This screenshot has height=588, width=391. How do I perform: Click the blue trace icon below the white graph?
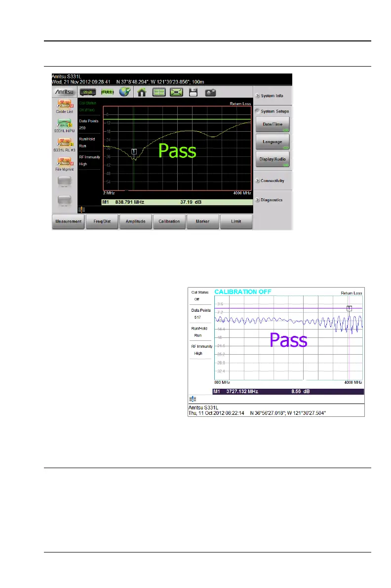click(x=193, y=399)
